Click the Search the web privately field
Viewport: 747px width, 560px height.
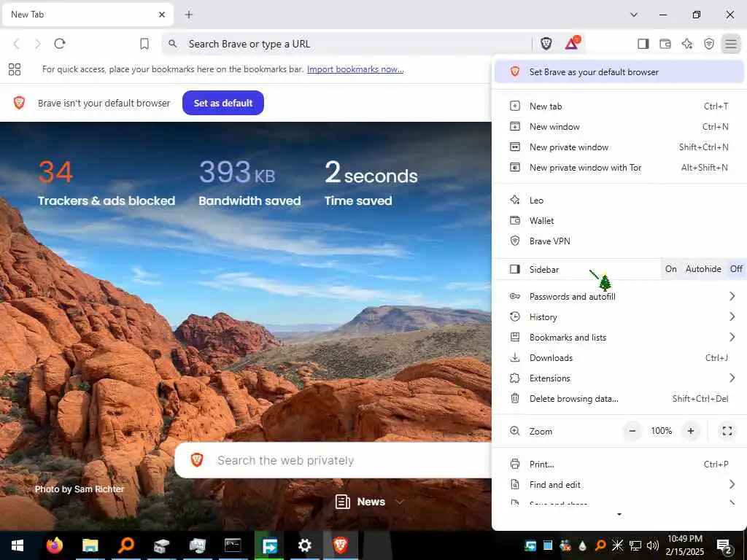coord(333,460)
